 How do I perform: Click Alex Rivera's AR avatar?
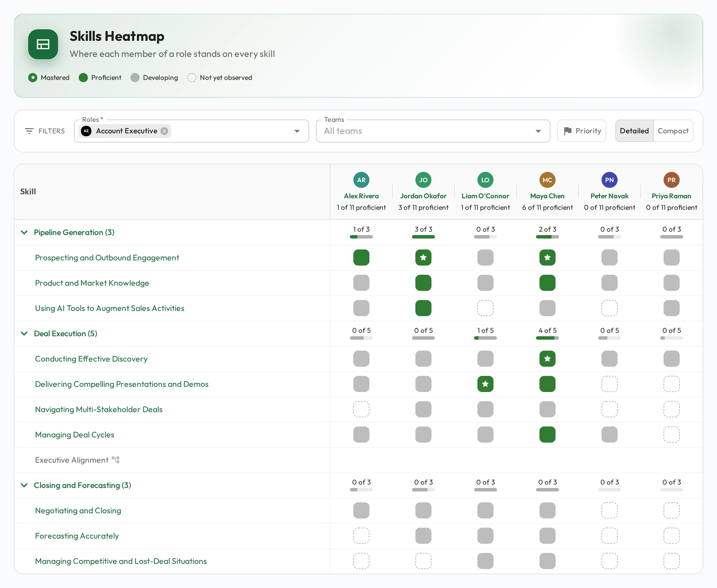coord(361,180)
